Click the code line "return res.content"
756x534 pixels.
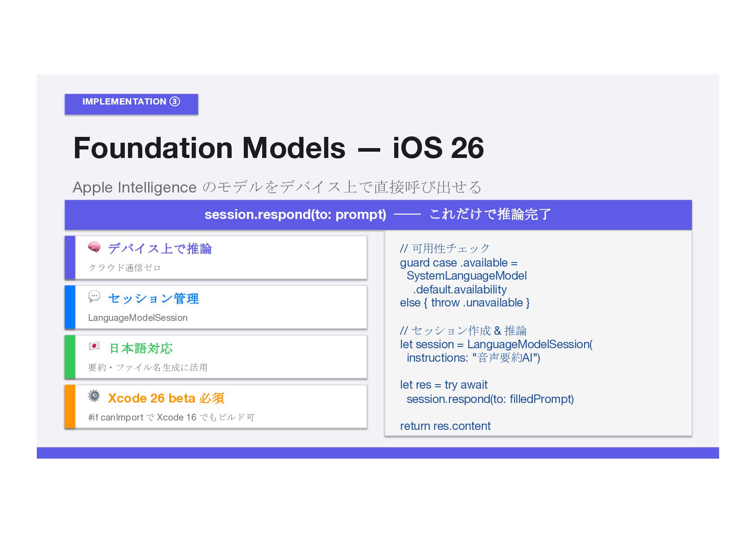tap(445, 426)
